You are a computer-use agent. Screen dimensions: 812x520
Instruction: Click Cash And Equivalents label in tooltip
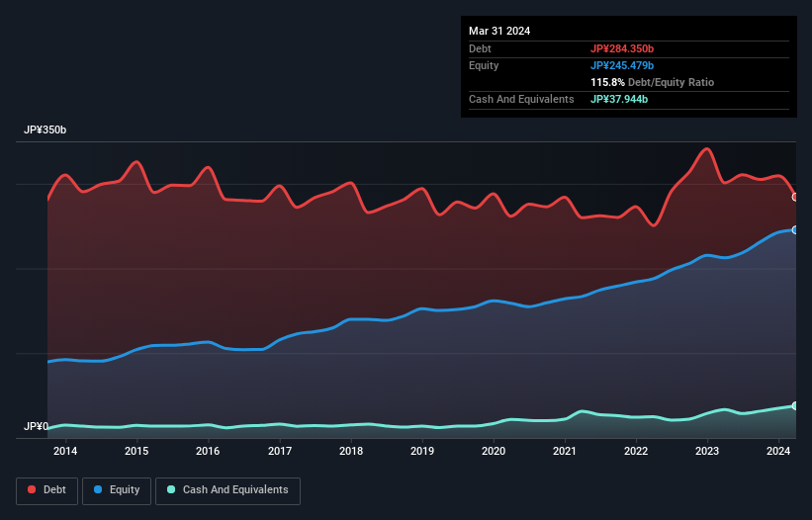521,99
